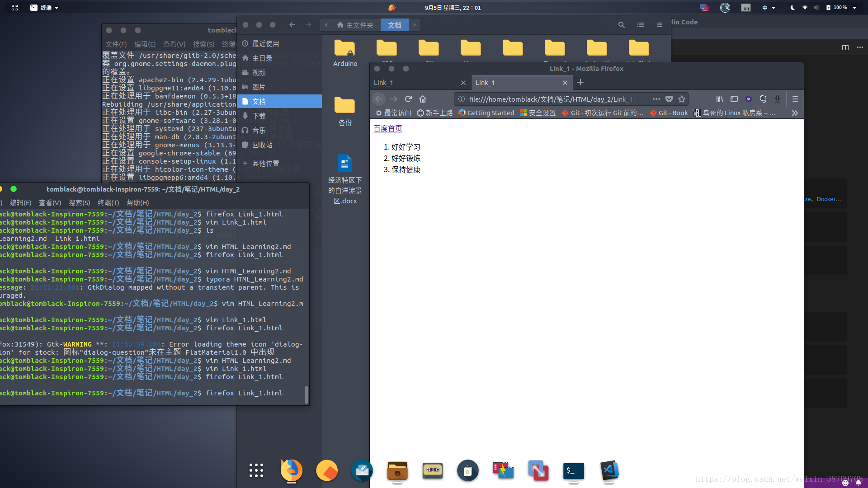The height and width of the screenshot is (488, 868).
Task: Click the Firefox home button icon
Action: pyautogui.click(x=423, y=99)
